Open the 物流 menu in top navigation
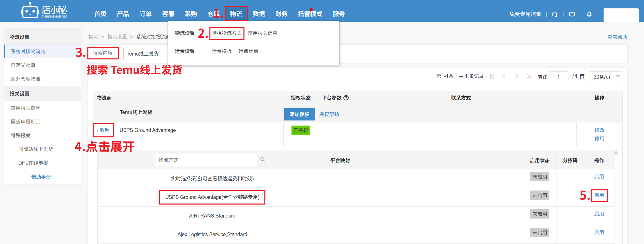Screen dimensions: 644x244 point(236,14)
